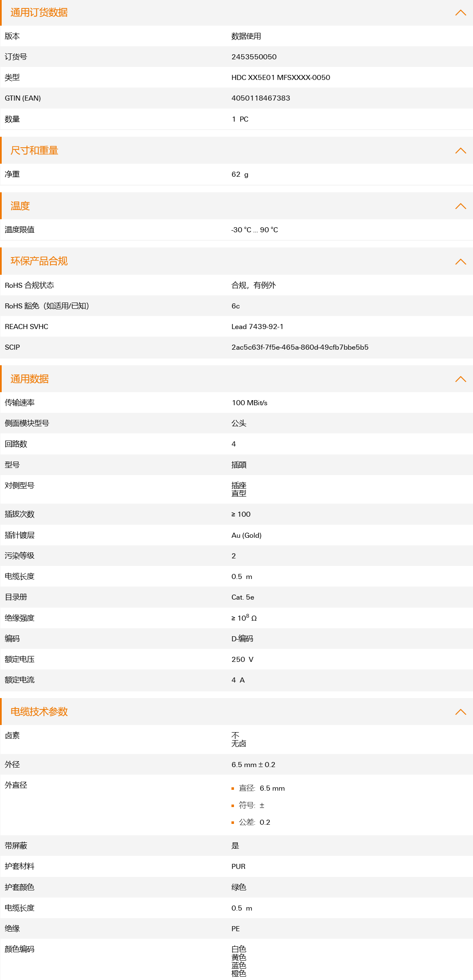This screenshot has height=980, width=473.
Task: Click the 插頭 type value
Action: (x=239, y=465)
